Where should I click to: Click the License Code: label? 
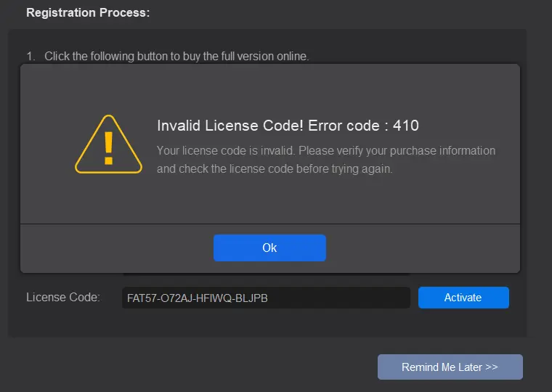(x=63, y=298)
